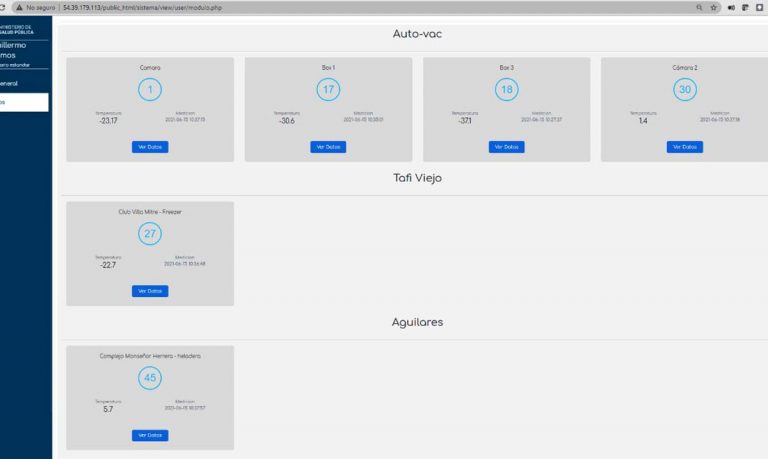Click the circled number 1 on Camara card
The width and height of the screenshot is (768, 459).
tap(150, 90)
